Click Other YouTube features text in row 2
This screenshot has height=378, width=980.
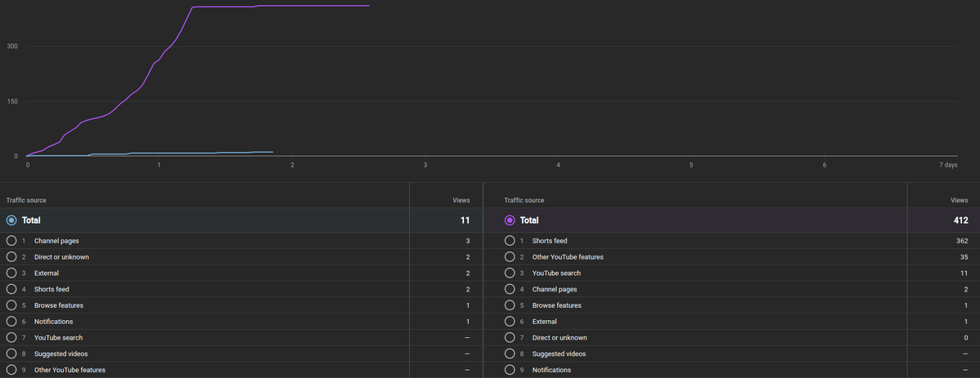tap(568, 257)
